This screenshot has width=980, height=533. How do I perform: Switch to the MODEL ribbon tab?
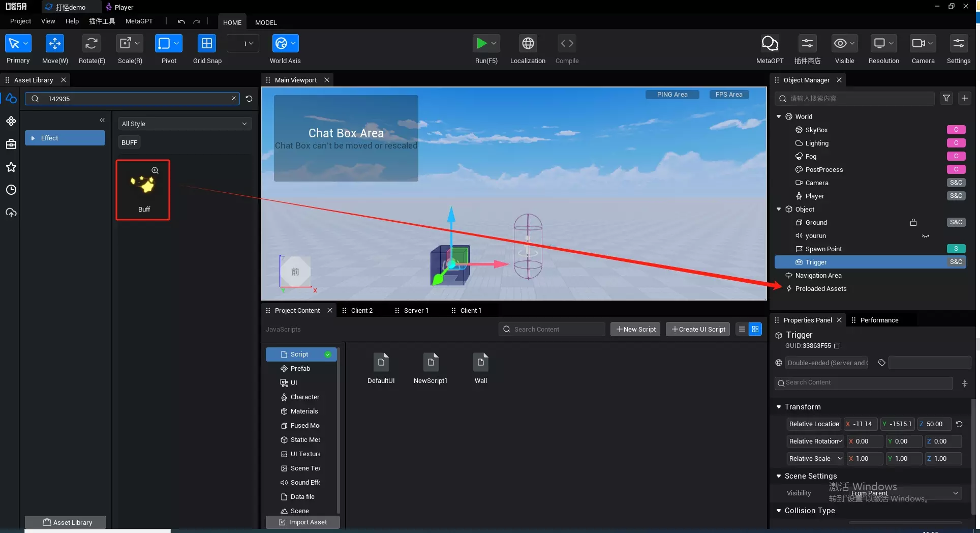tap(266, 22)
